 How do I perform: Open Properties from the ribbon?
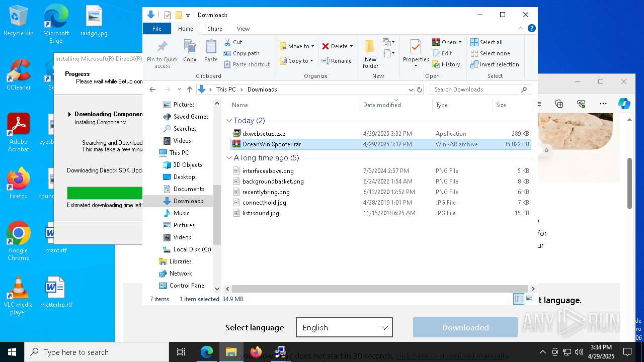[x=416, y=54]
